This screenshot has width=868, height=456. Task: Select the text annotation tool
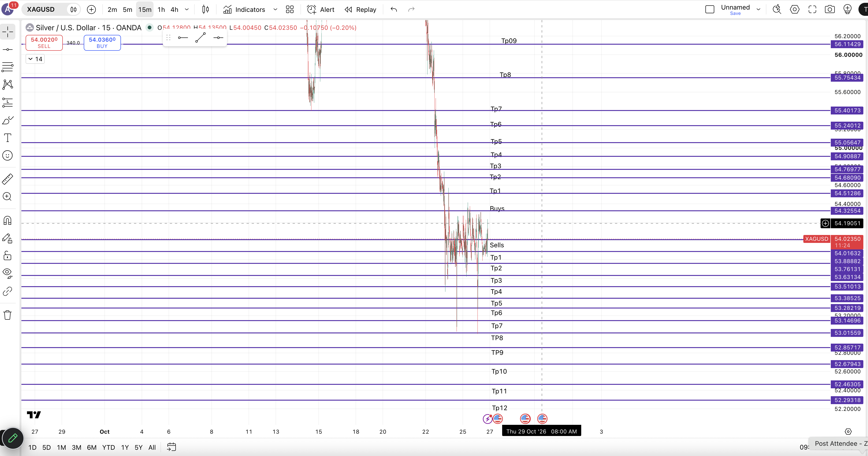(x=7, y=138)
